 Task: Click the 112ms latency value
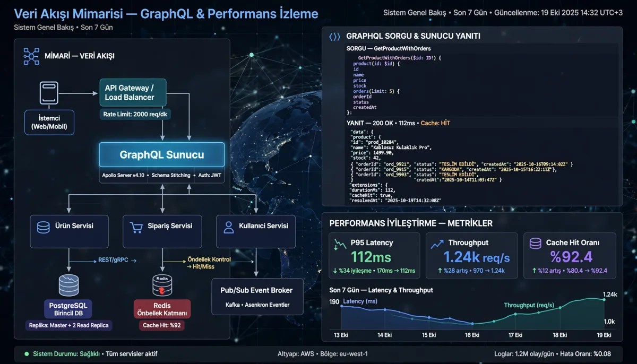(371, 257)
